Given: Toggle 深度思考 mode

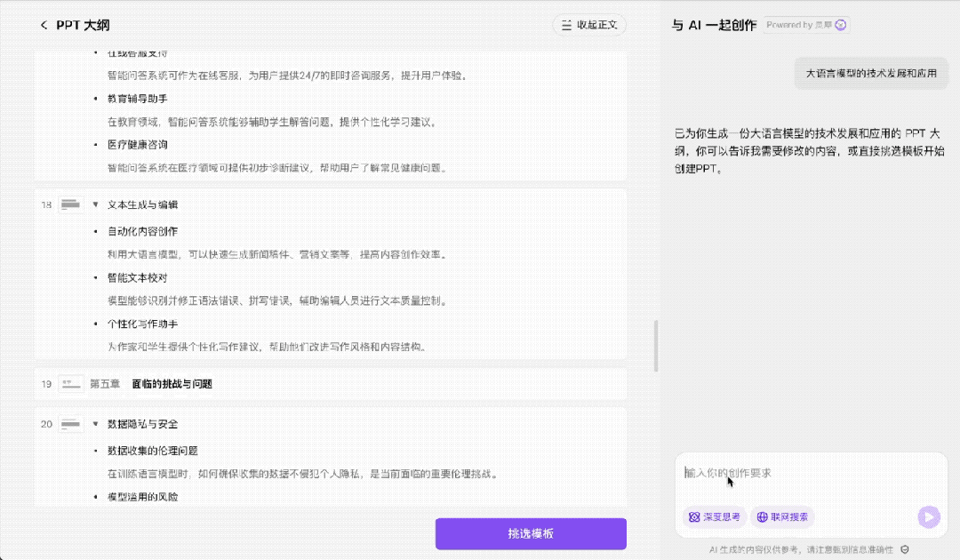Looking at the screenshot, I should (x=715, y=517).
